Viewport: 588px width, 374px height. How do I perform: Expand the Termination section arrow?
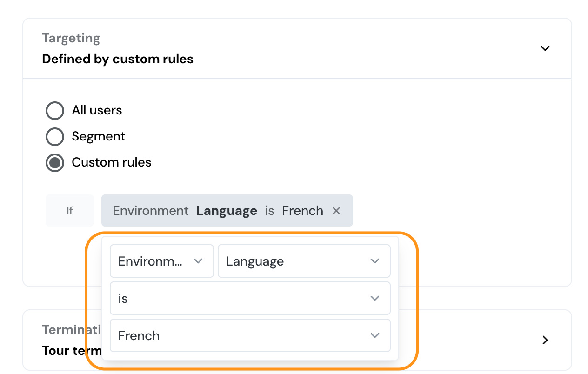(545, 340)
